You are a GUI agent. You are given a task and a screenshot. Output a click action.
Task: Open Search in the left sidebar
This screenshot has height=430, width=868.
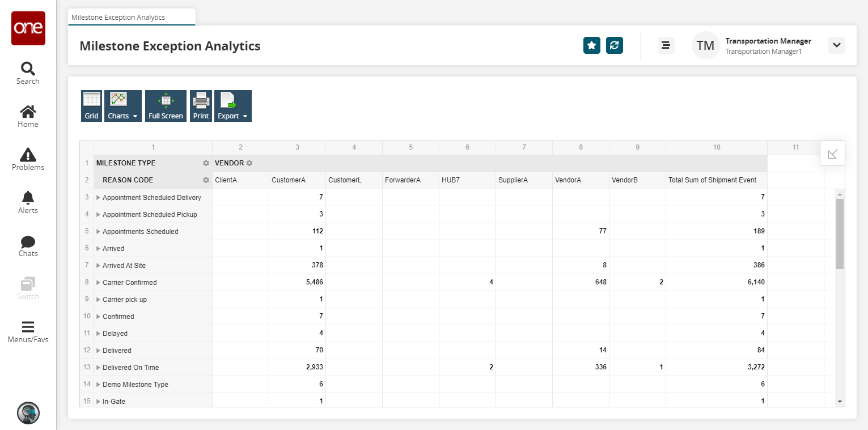point(28,73)
